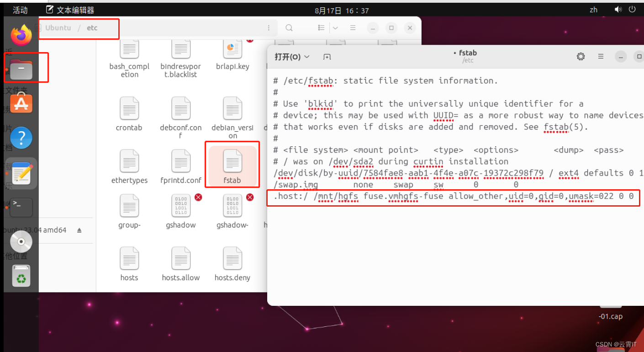
Task: Open the Help dock icon
Action: [21, 138]
